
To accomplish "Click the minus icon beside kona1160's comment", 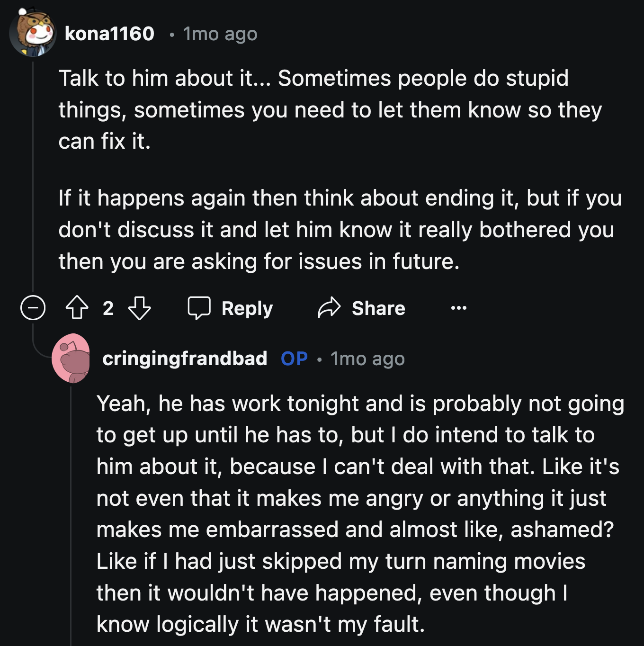I will [x=32, y=308].
